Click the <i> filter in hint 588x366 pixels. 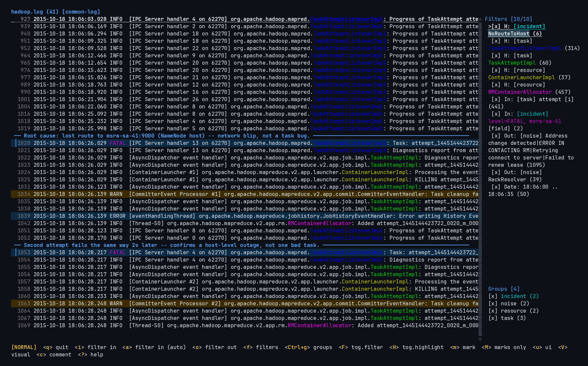[x=95, y=347]
